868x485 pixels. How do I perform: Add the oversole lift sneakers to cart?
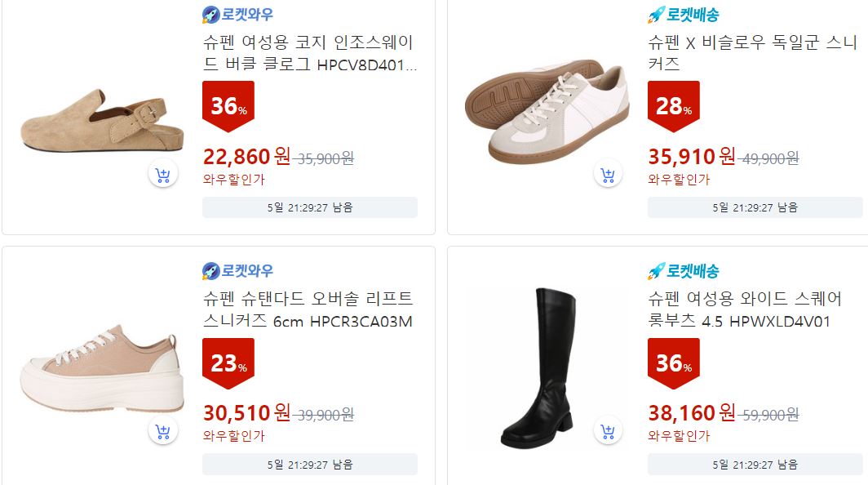pyautogui.click(x=163, y=430)
